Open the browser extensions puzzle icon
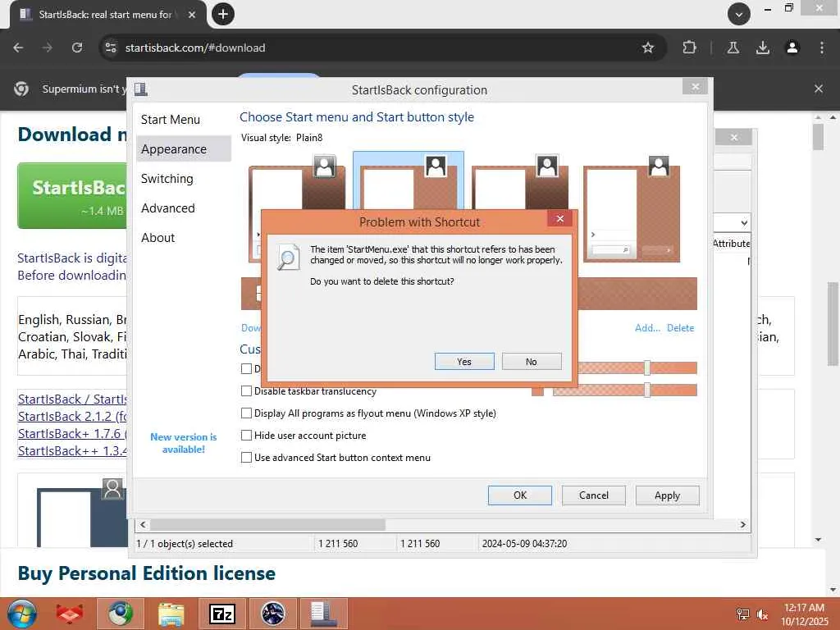 (x=689, y=48)
